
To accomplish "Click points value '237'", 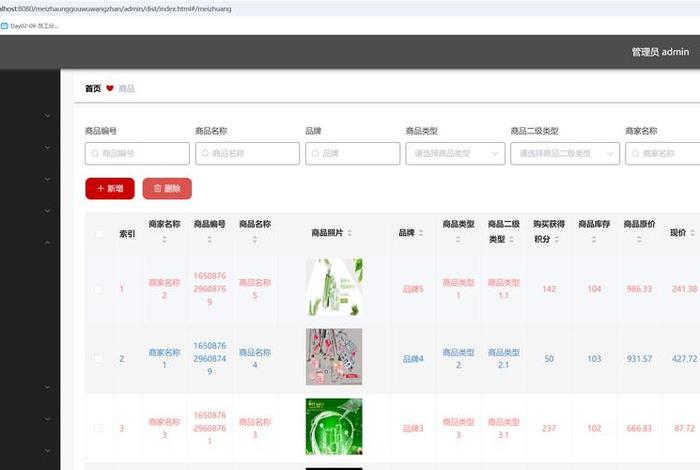I will point(549,428).
